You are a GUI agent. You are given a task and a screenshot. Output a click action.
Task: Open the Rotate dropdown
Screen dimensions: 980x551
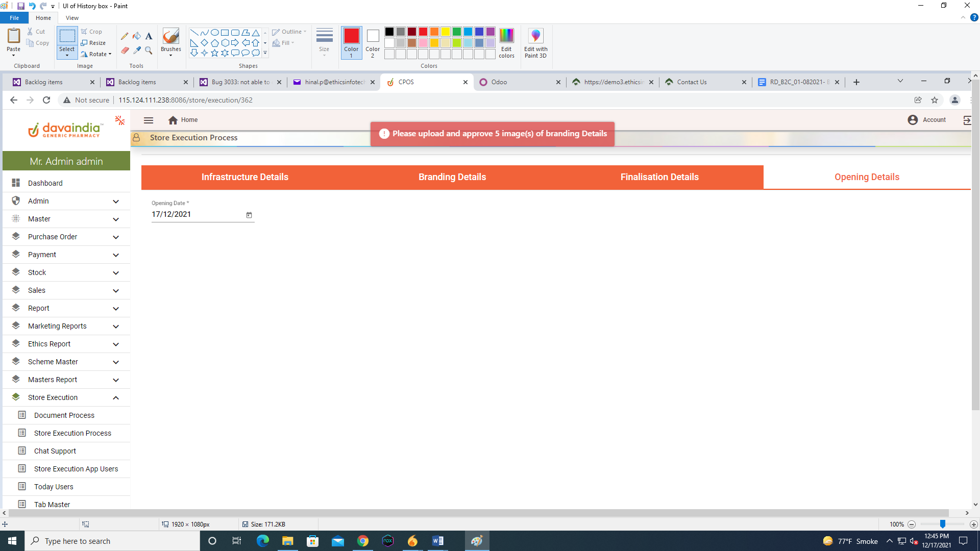(x=96, y=54)
